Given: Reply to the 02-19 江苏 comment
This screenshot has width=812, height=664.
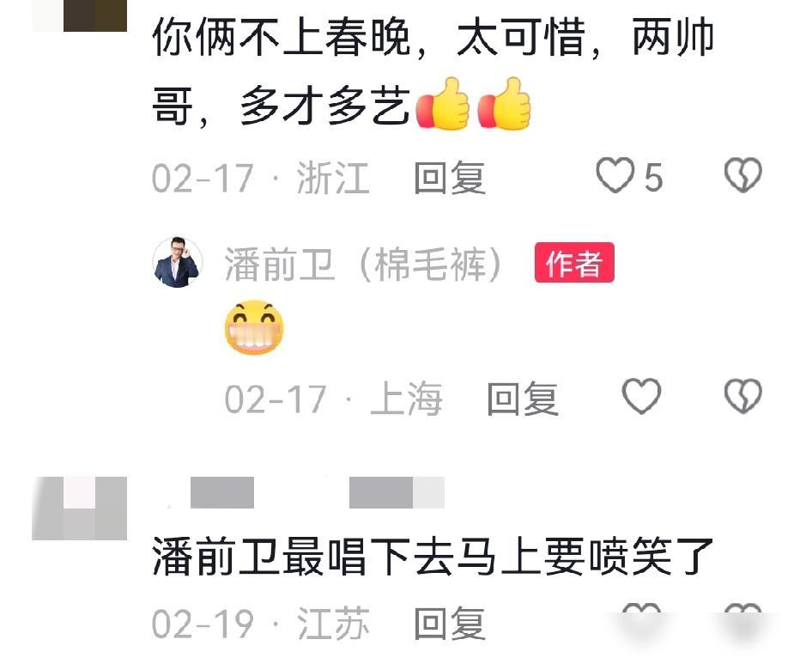Looking at the screenshot, I should [450, 624].
